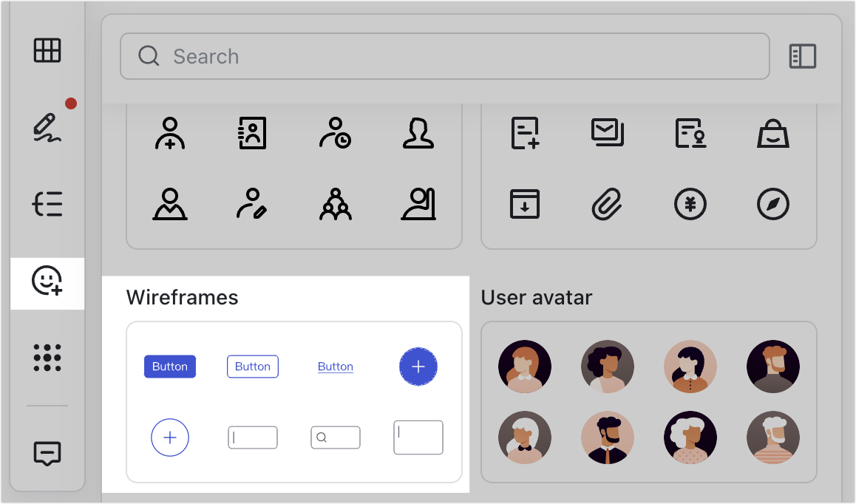This screenshot has height=504, width=856.
Task: Insert the shopping bag icon
Action: click(x=773, y=133)
